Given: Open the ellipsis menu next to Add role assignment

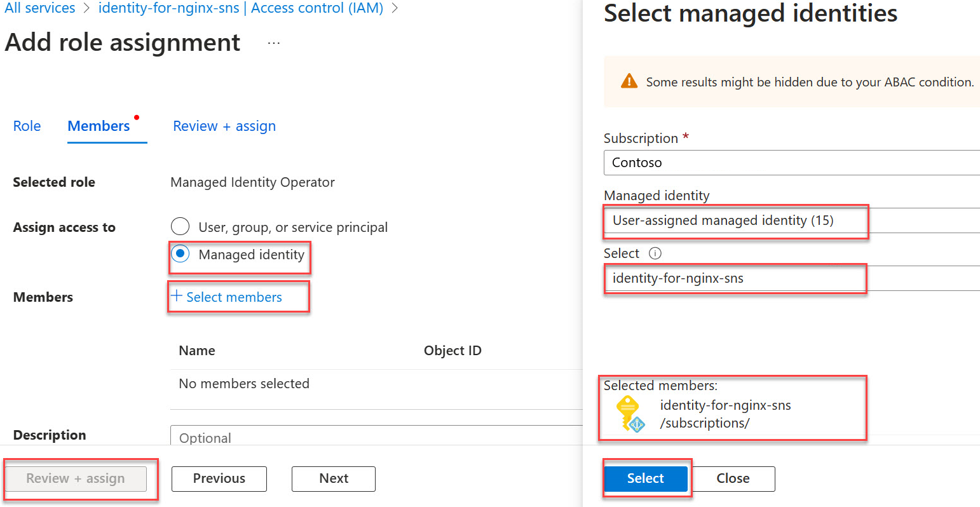Looking at the screenshot, I should (x=273, y=43).
